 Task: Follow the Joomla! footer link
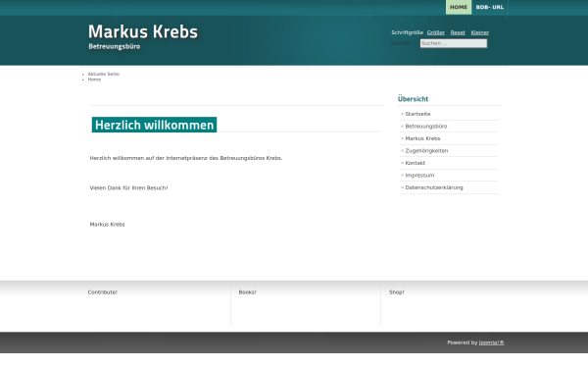[491, 342]
